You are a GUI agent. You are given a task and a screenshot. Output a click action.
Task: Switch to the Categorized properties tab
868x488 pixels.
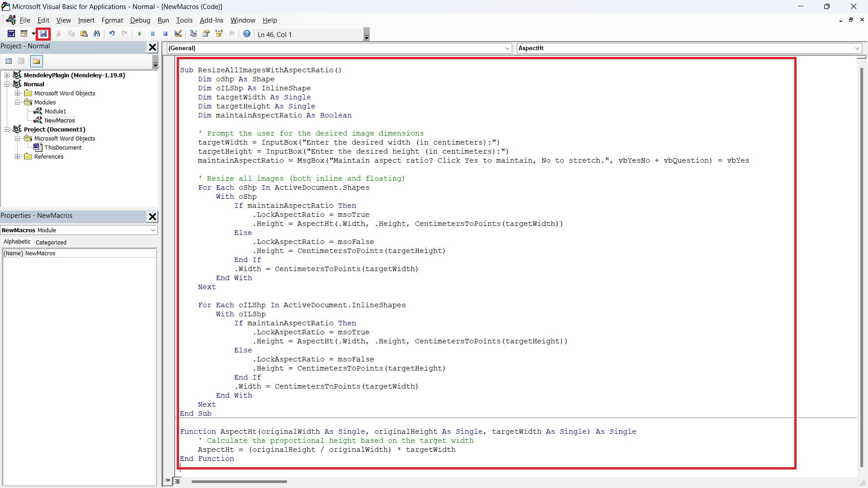tap(51, 242)
